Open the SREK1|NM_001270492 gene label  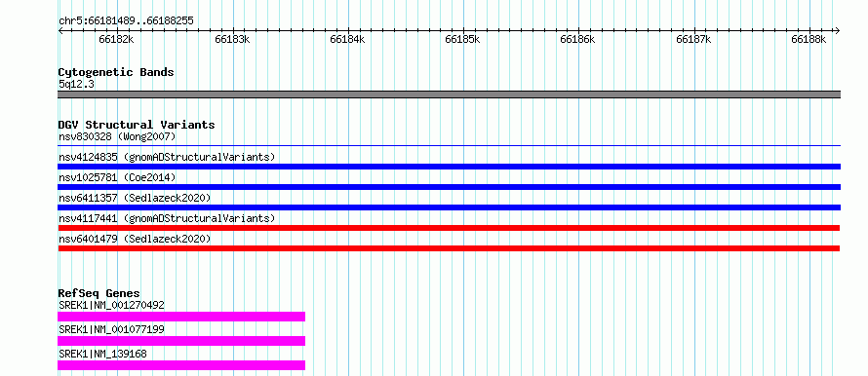coord(111,305)
